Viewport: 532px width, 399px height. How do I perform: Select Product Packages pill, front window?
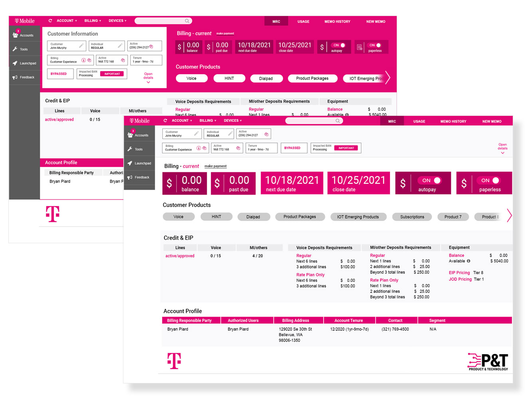click(x=300, y=216)
